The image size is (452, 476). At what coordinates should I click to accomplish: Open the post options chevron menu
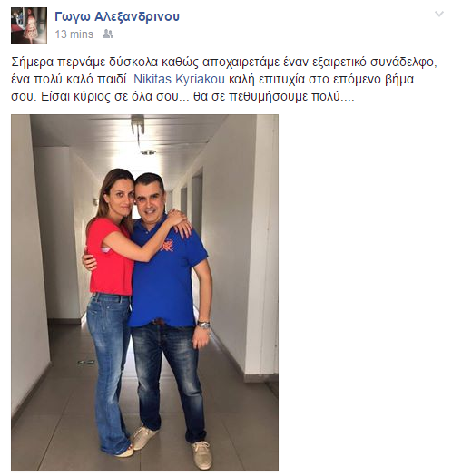[439, 14]
